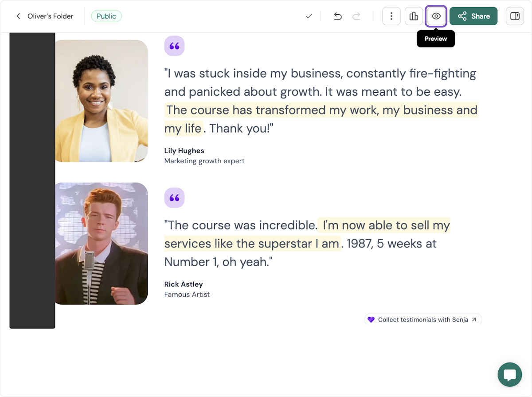
Task: Click the back arrow beside Oliver's Folder
Action: pyautogui.click(x=18, y=16)
